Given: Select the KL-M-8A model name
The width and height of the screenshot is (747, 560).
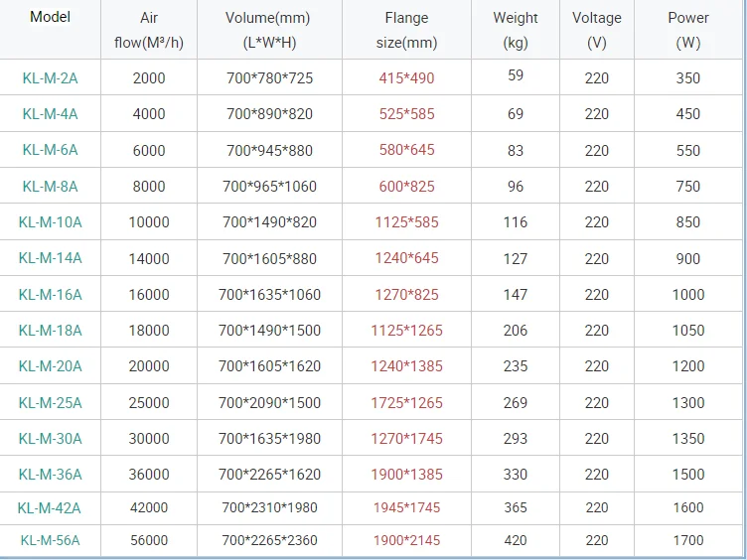Looking at the screenshot, I should pos(50,187).
